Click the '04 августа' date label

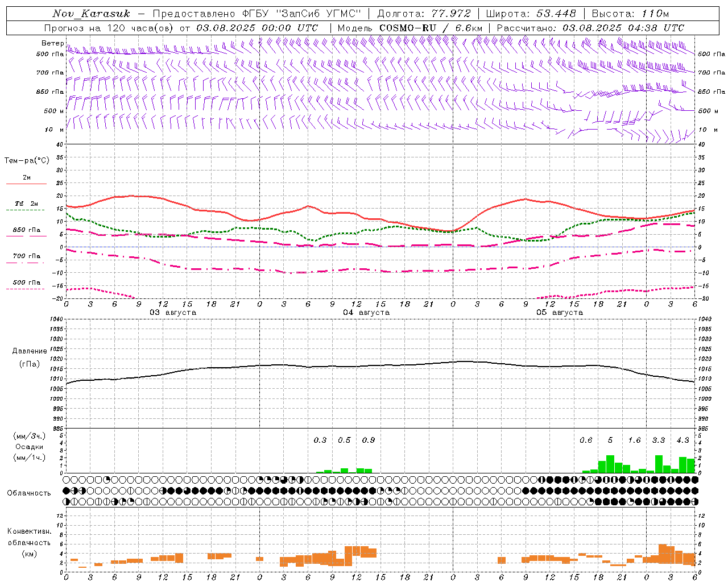coord(366,313)
